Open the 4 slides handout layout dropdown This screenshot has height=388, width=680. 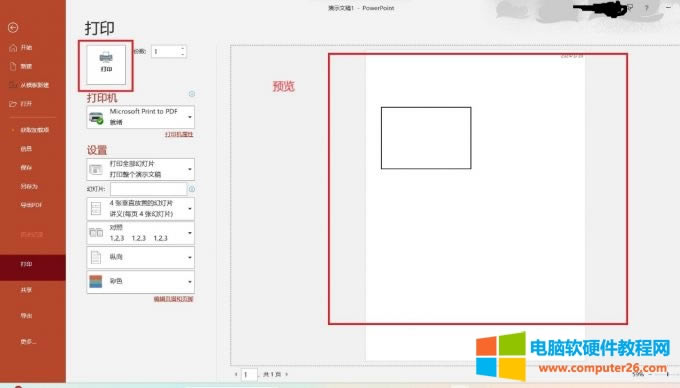(x=141, y=209)
